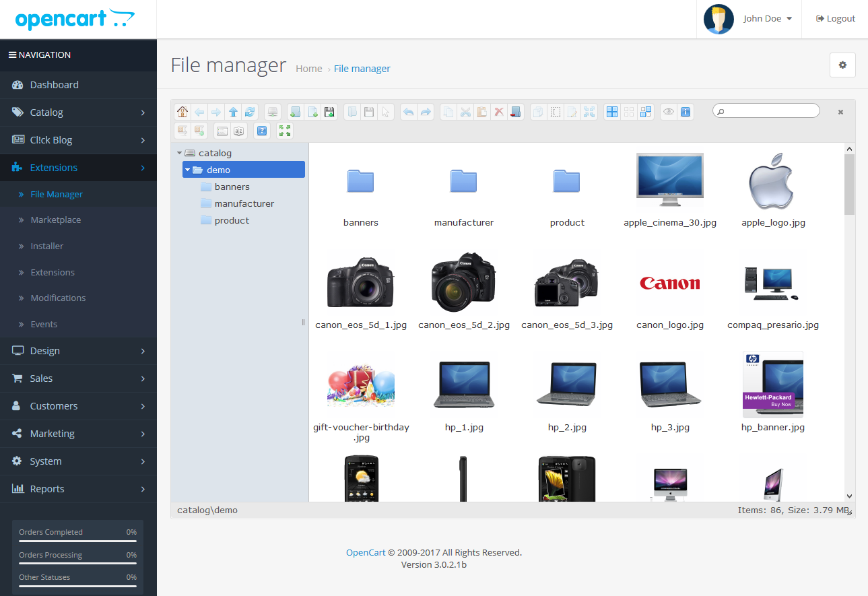Click the Logout link
Image resolution: width=868 pixels, height=596 pixels.
click(836, 19)
